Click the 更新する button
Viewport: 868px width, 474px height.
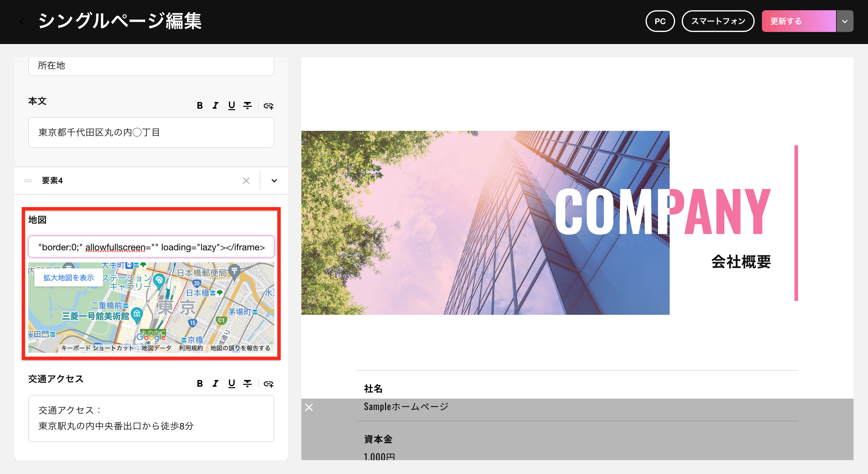point(798,21)
